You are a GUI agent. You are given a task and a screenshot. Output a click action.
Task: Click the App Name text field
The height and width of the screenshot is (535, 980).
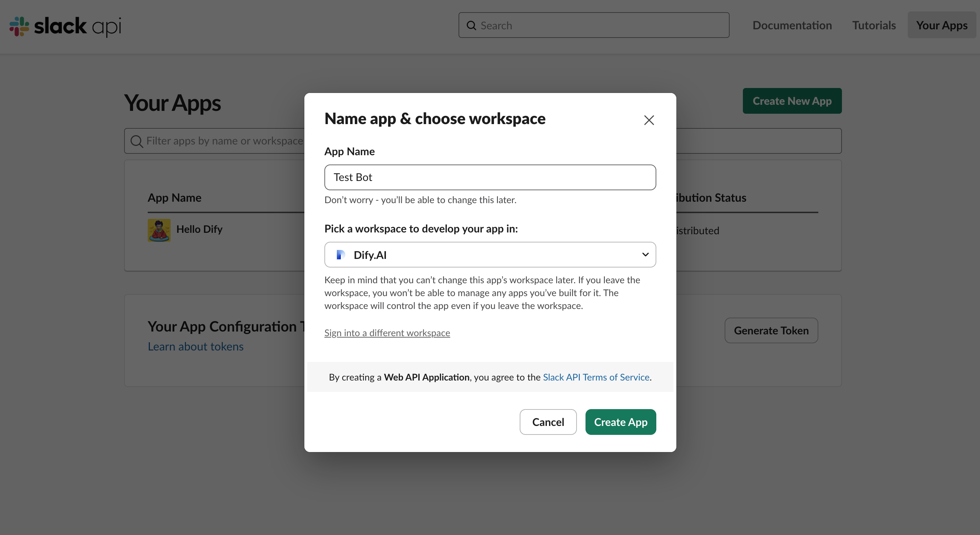click(490, 177)
